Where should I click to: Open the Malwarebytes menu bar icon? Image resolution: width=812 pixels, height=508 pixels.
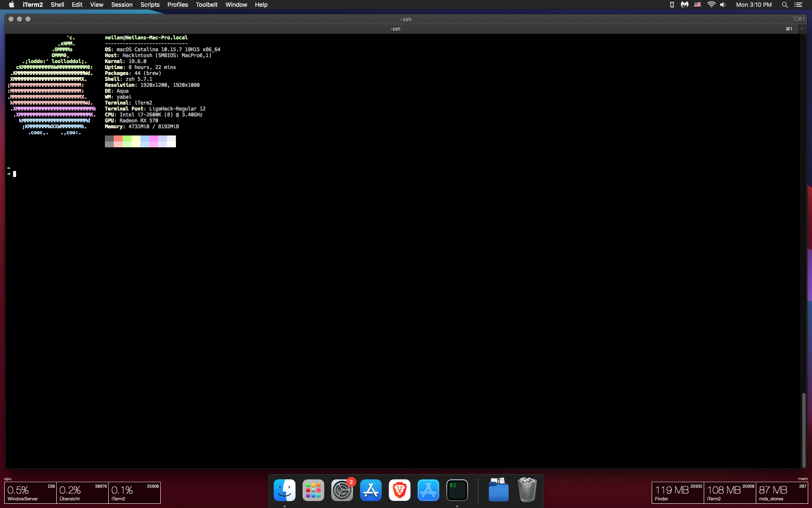685,5
